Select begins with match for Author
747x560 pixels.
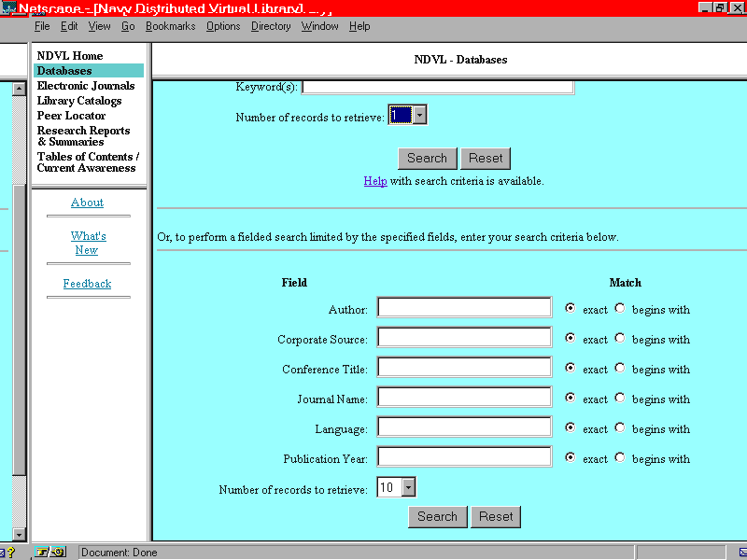(620, 308)
